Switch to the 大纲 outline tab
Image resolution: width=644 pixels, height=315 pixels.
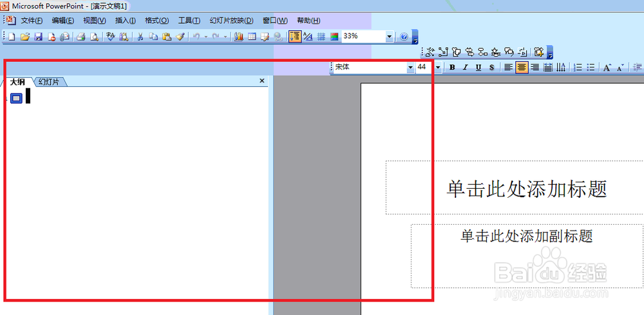point(17,82)
